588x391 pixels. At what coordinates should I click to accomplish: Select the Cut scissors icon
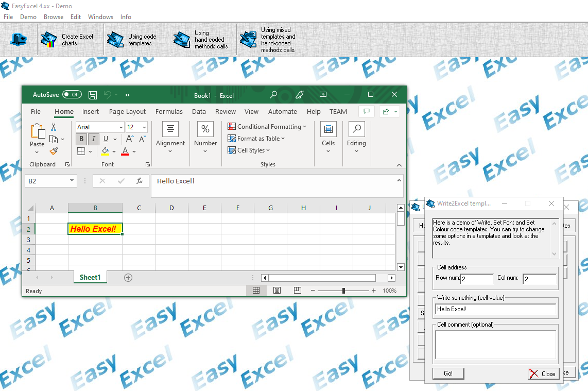pyautogui.click(x=54, y=127)
